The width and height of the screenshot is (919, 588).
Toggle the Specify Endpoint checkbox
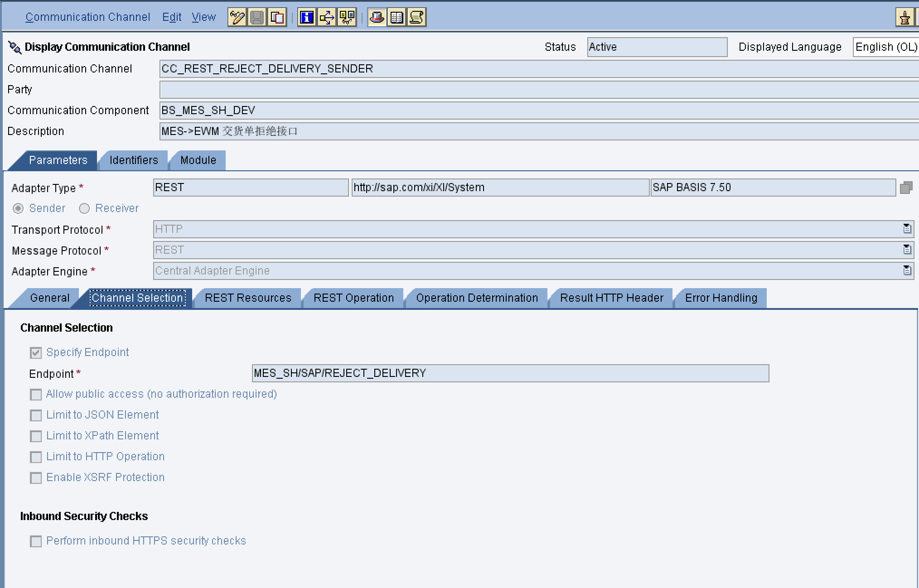pos(36,352)
